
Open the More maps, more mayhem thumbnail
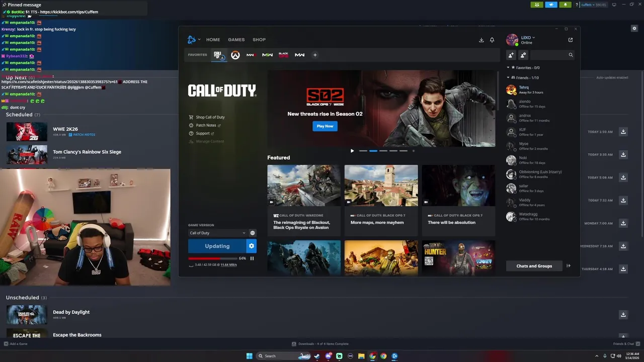pyautogui.click(x=381, y=186)
